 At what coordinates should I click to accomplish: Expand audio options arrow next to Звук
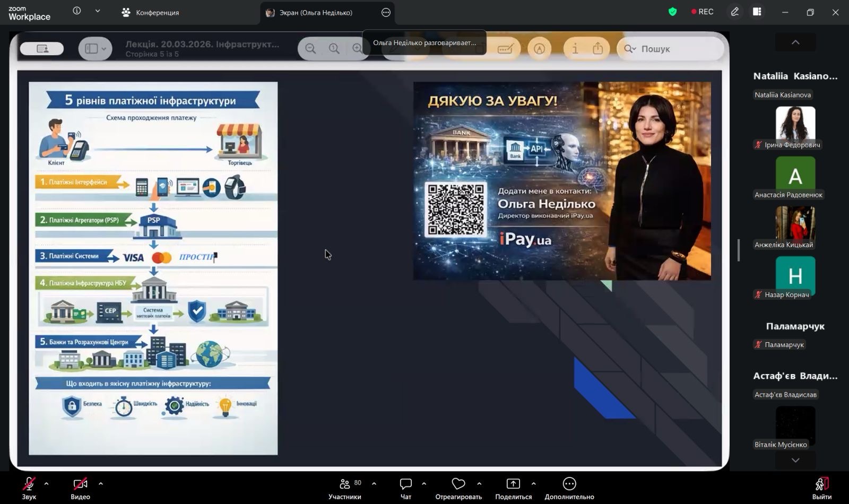point(47,483)
